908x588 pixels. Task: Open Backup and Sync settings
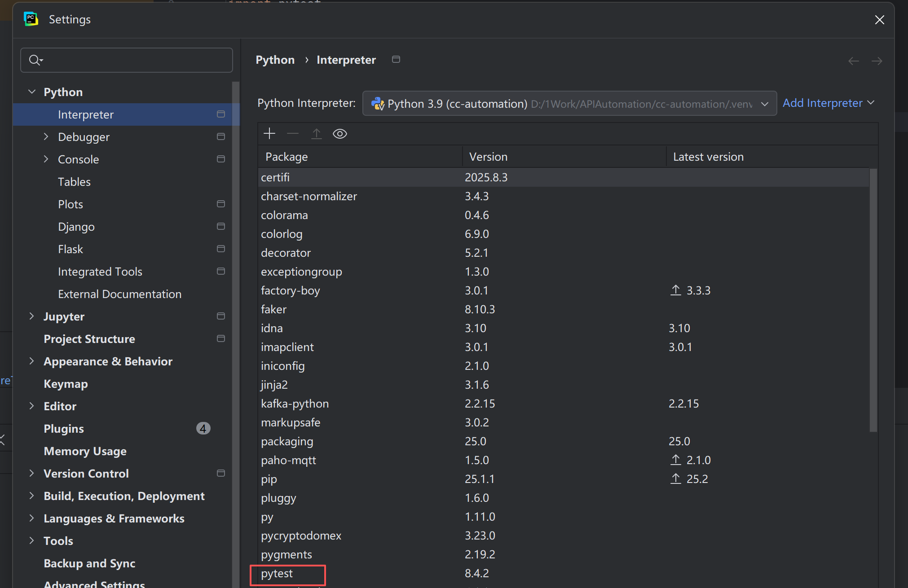[x=89, y=563]
